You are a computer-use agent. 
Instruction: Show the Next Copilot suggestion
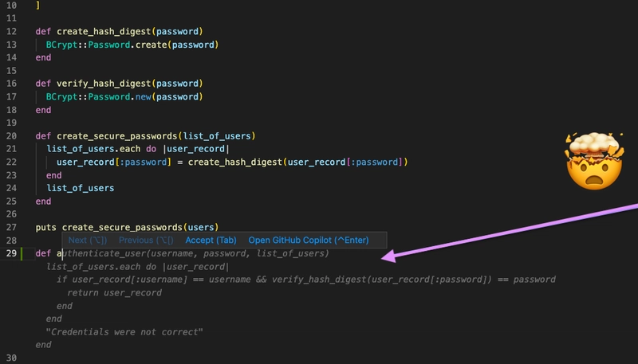pos(88,240)
